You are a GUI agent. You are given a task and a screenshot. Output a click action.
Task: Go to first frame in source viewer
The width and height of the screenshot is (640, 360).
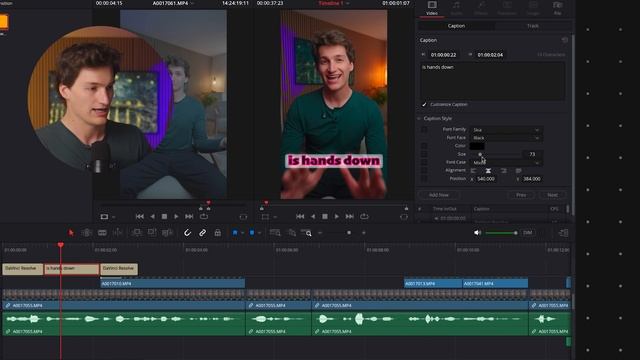[140, 216]
